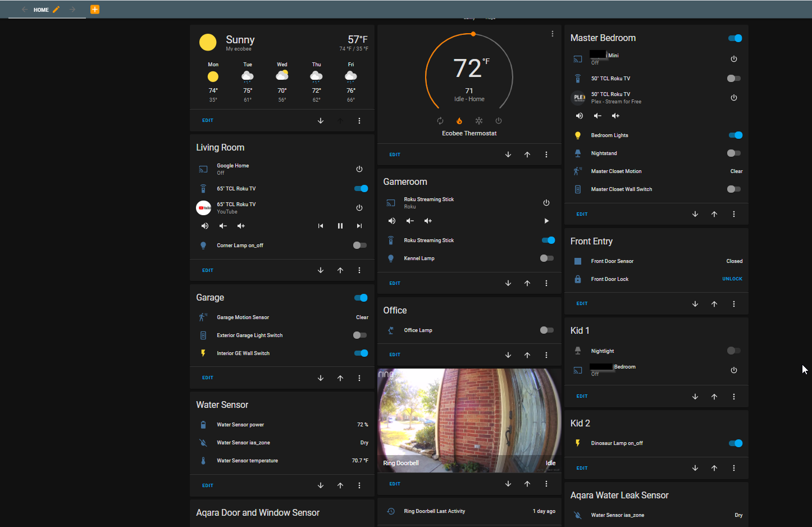Click EDIT on the Living Room card

[207, 270]
